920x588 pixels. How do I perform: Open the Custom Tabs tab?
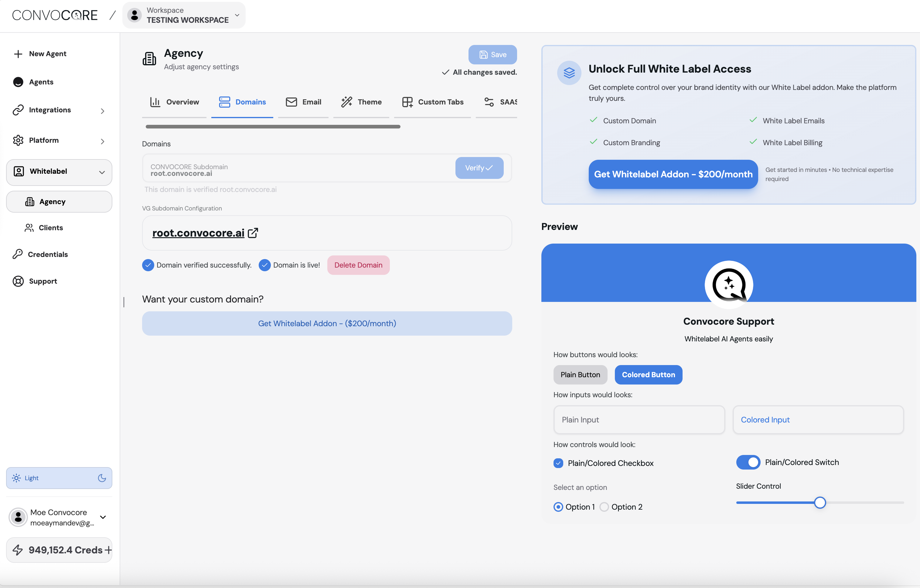432,102
